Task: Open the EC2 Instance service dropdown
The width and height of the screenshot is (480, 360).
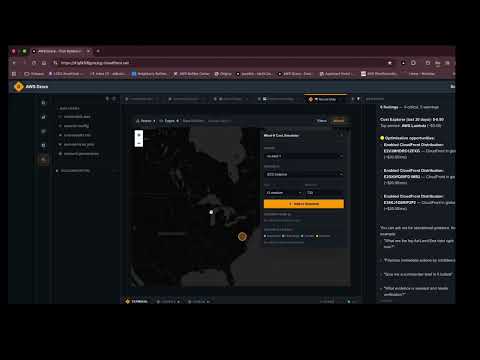Action: tap(304, 174)
